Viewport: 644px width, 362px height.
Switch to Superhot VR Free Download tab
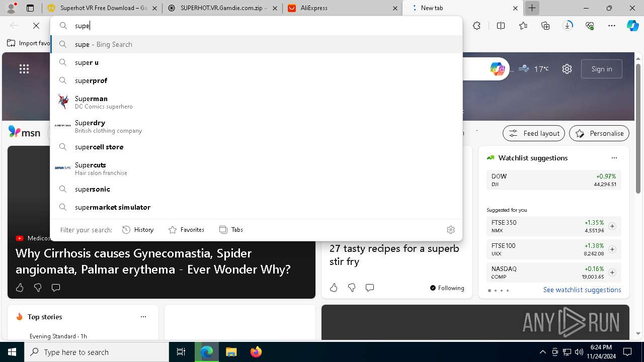point(102,8)
